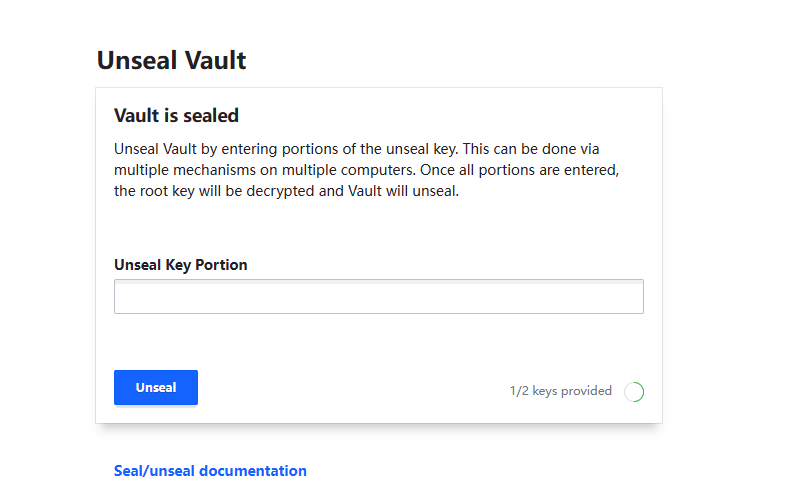
Task: Open the Seal/unseal documentation link
Action: click(210, 471)
